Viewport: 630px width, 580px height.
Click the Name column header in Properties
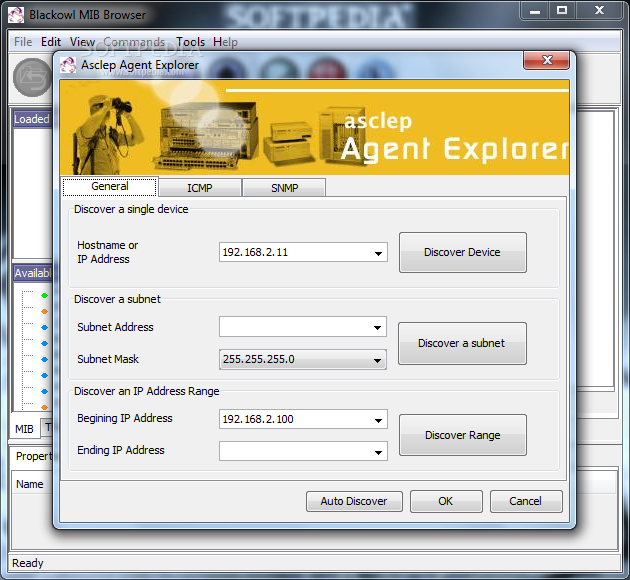click(x=30, y=484)
